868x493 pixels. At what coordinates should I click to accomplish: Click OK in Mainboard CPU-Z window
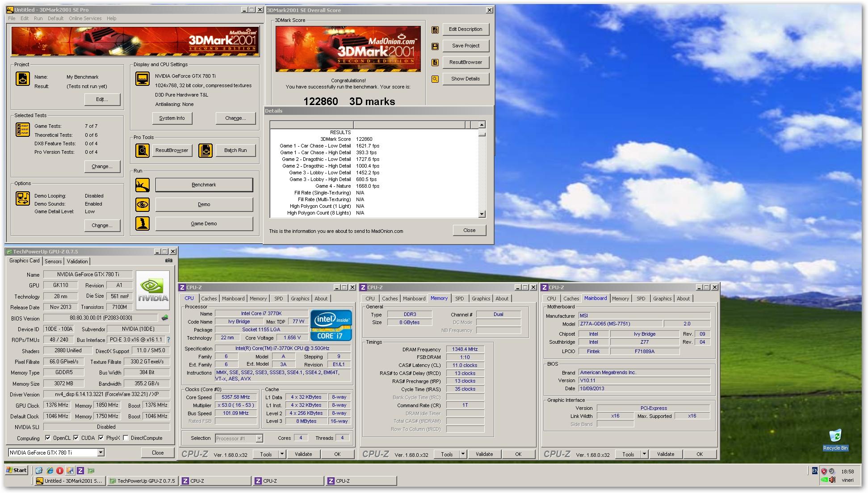pos(700,454)
